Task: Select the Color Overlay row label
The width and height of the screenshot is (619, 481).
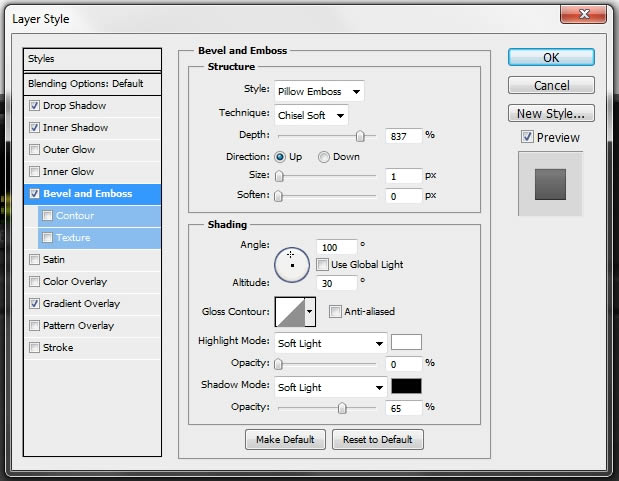Action: click(75, 282)
